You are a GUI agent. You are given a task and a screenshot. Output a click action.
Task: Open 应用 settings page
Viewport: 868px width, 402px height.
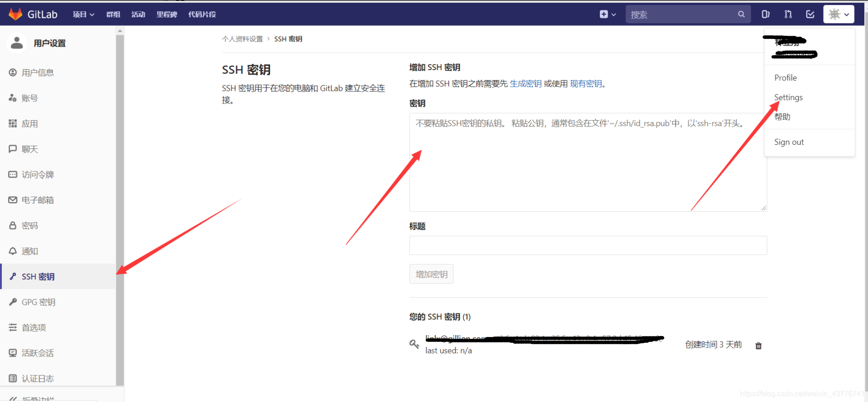[30, 123]
